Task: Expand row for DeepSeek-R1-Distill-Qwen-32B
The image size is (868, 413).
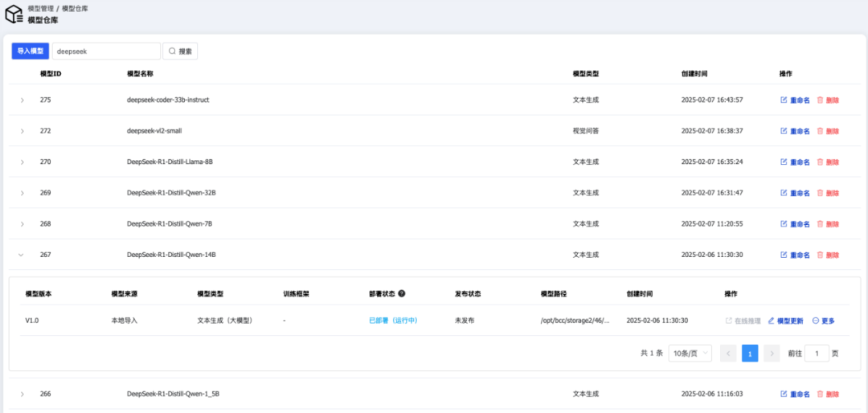Action: coord(22,193)
